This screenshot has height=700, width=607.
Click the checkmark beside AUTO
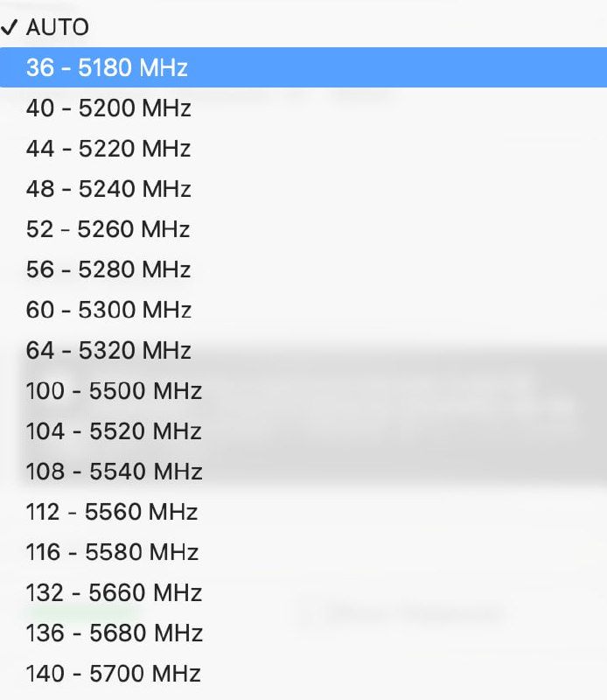coord(11,27)
